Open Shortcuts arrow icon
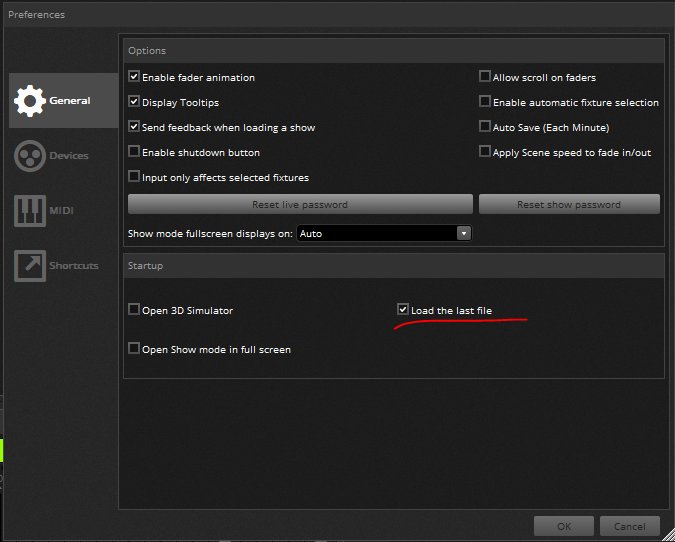Image resolution: width=675 pixels, height=542 pixels. tap(30, 266)
